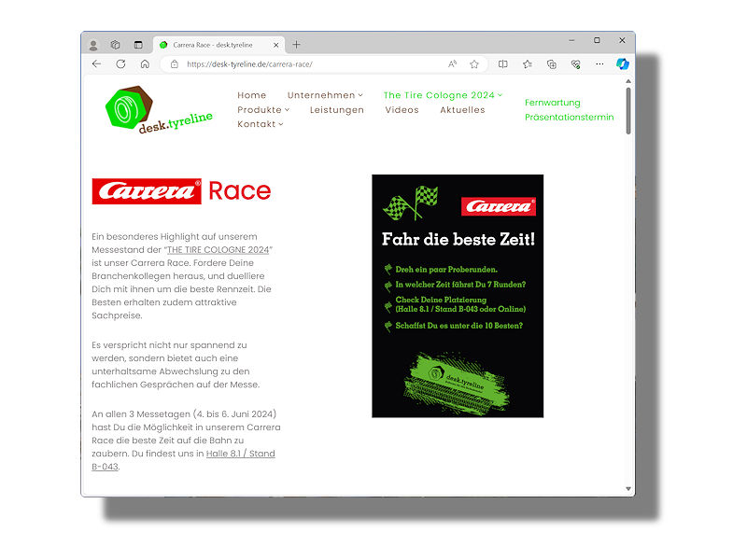Expand the Unternehmen dropdown menu
This screenshot has height=560, width=747.
(x=325, y=95)
